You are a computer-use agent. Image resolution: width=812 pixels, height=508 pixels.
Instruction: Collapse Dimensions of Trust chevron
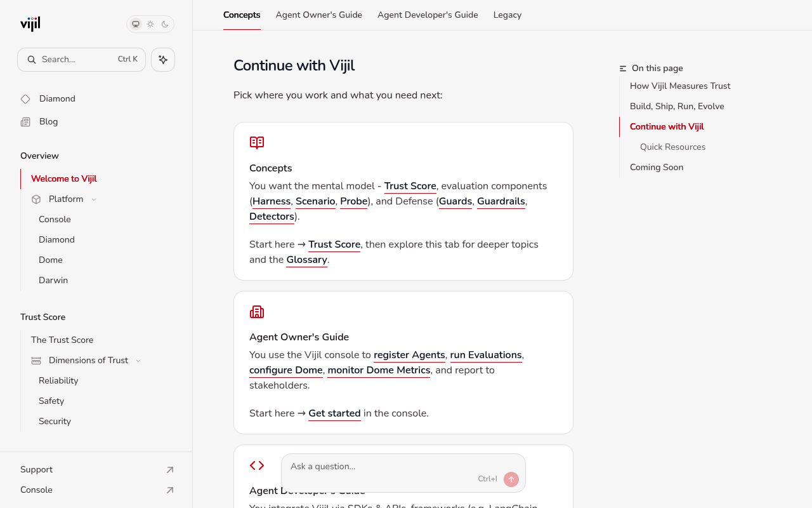138,361
